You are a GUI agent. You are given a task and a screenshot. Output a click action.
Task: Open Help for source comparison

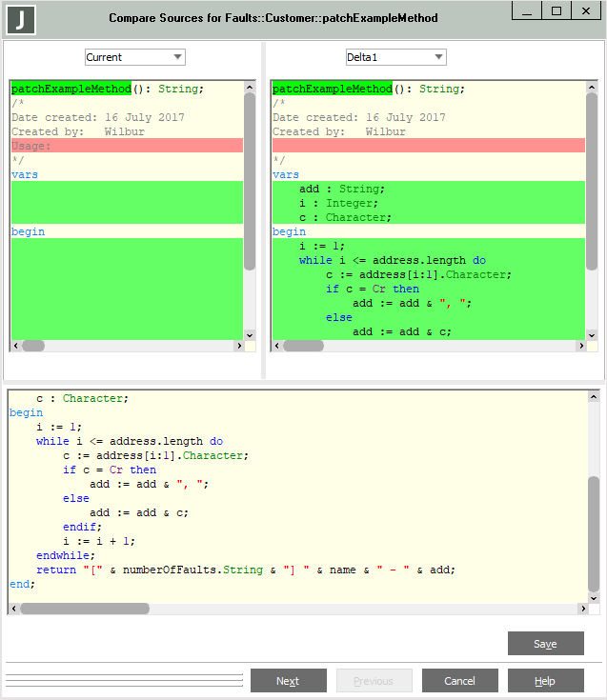pos(545,681)
